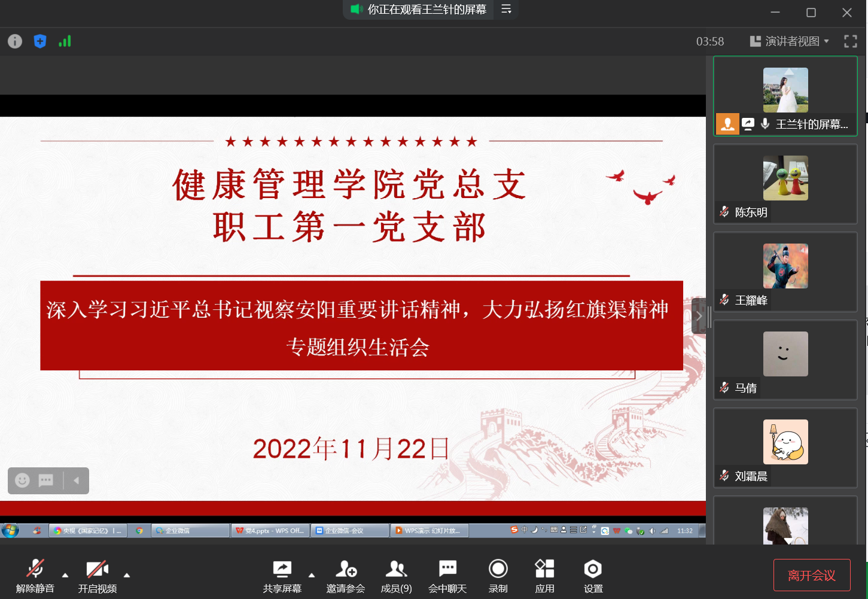Screen dimensions: 868x599
Task: Select 陈东明 participant thumbnail
Action: click(x=785, y=184)
